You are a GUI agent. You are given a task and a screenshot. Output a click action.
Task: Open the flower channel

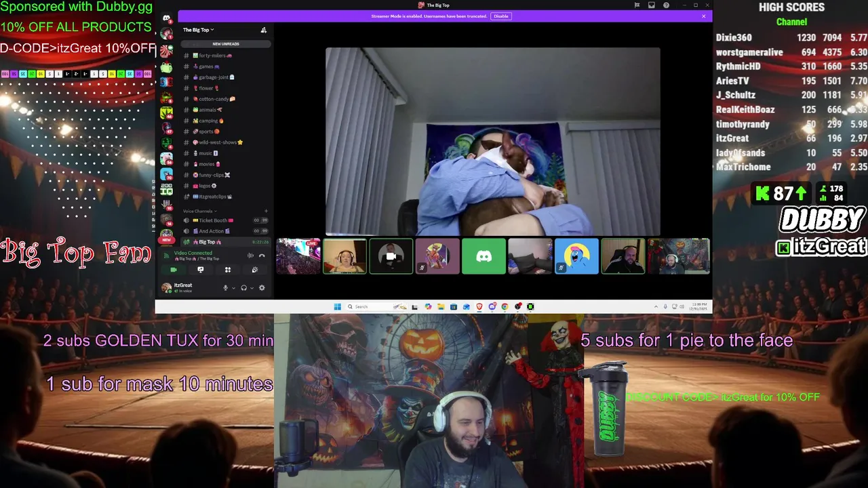(226, 88)
